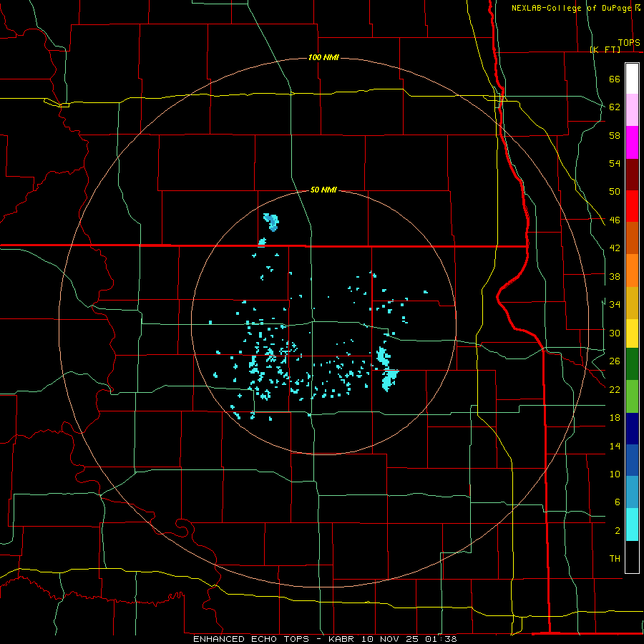Click the legend value 50
The width and height of the screenshot is (644, 644).
pyautogui.click(x=615, y=192)
